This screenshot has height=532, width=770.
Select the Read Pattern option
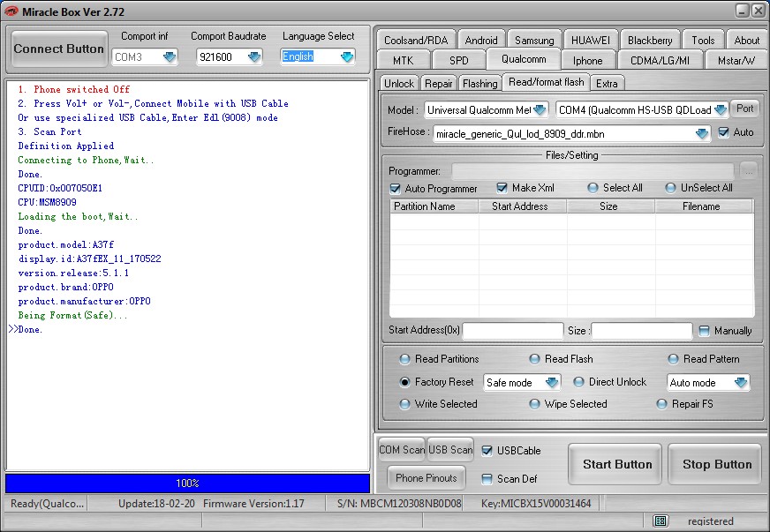673,359
